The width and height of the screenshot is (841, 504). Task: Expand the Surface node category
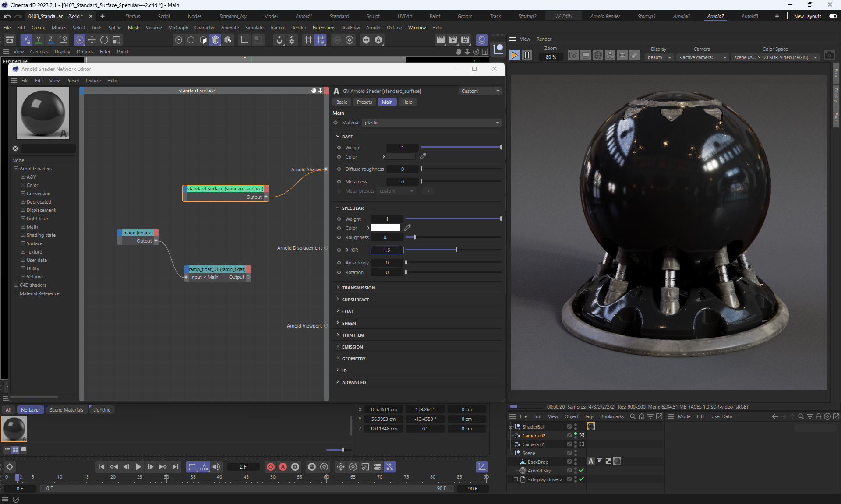[x=23, y=243]
